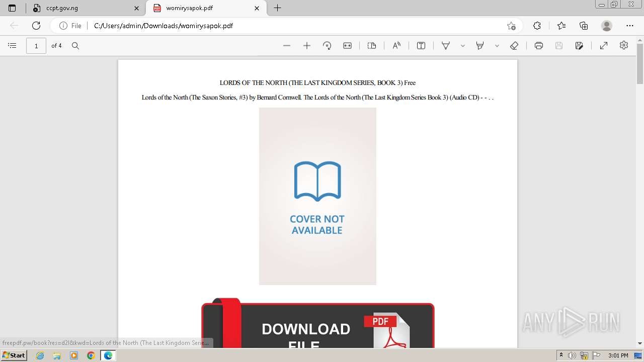View site information File icon
Image resolution: width=644 pixels, height=362 pixels.
point(70,26)
